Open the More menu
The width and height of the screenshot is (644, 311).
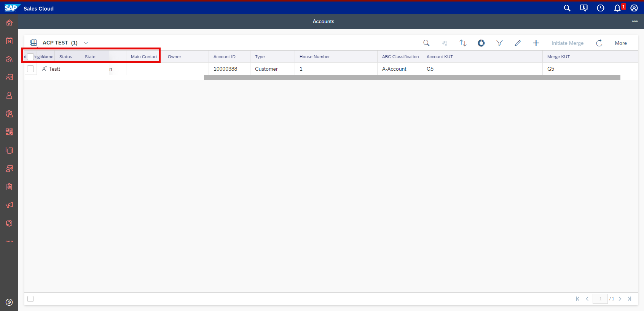coord(621,43)
